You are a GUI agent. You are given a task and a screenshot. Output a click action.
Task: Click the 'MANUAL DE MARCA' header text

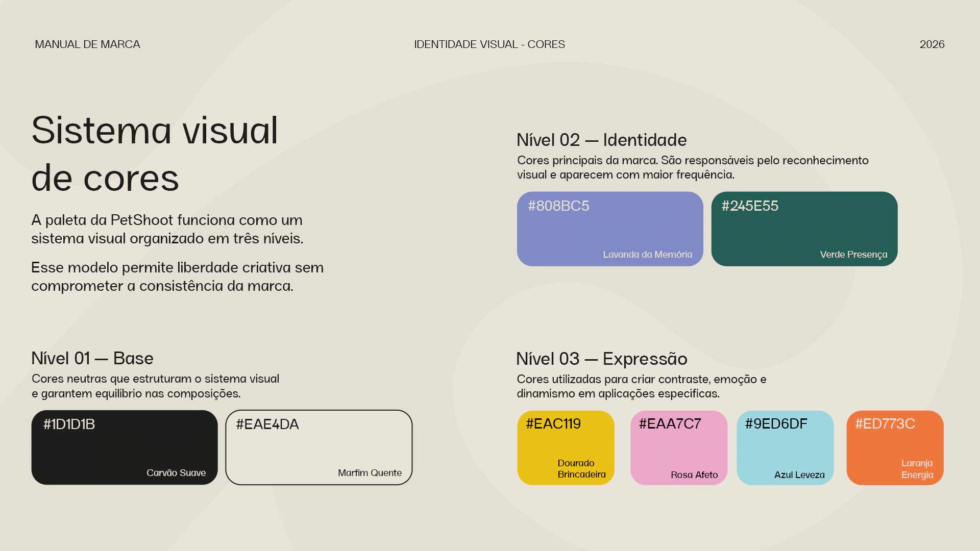tap(87, 44)
